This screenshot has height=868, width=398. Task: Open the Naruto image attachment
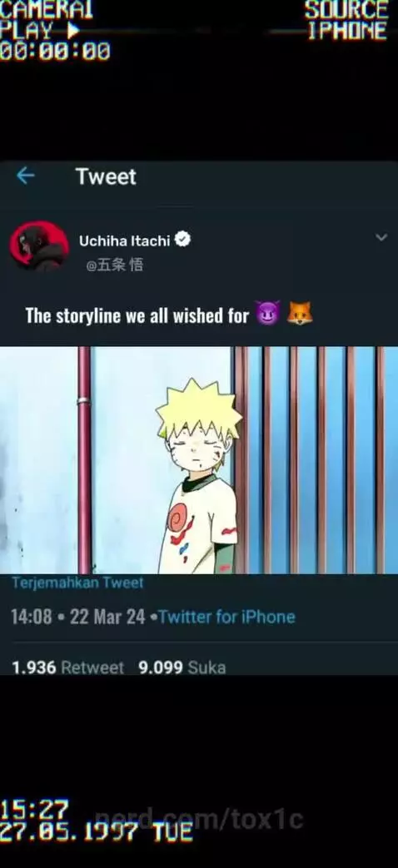[199, 460]
